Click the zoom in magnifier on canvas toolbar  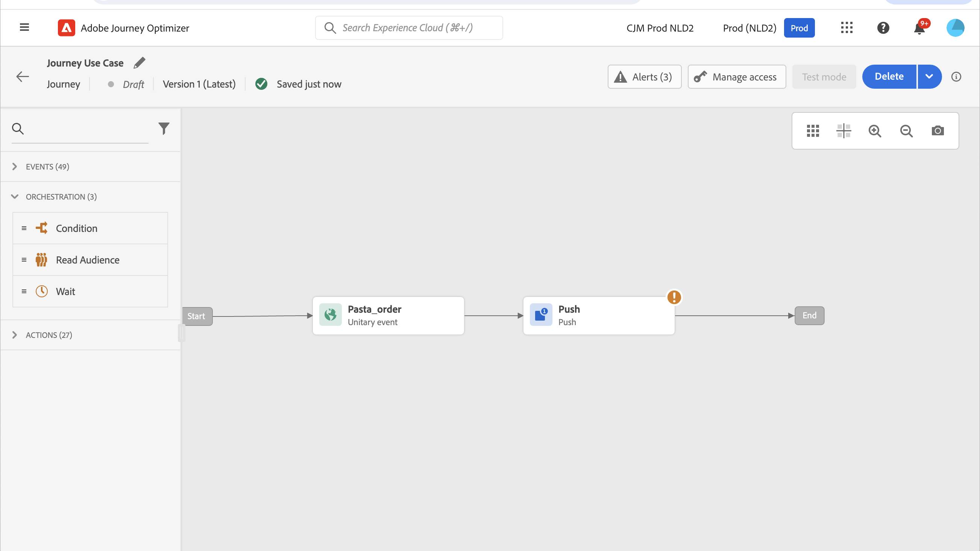(875, 131)
